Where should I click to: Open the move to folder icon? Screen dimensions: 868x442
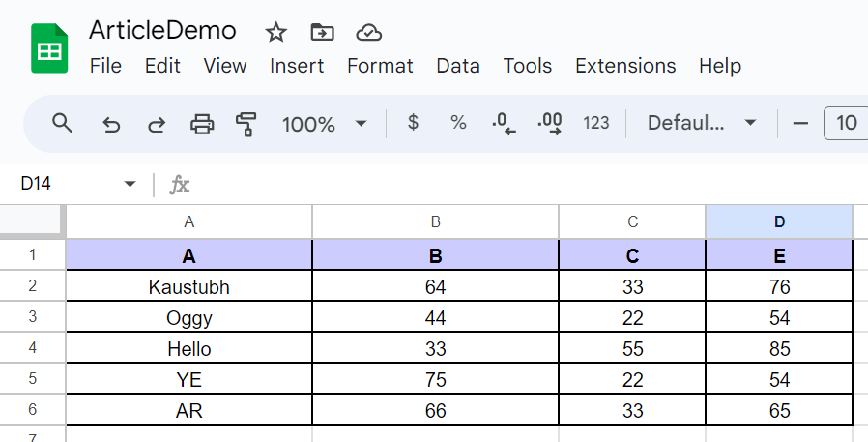click(322, 32)
